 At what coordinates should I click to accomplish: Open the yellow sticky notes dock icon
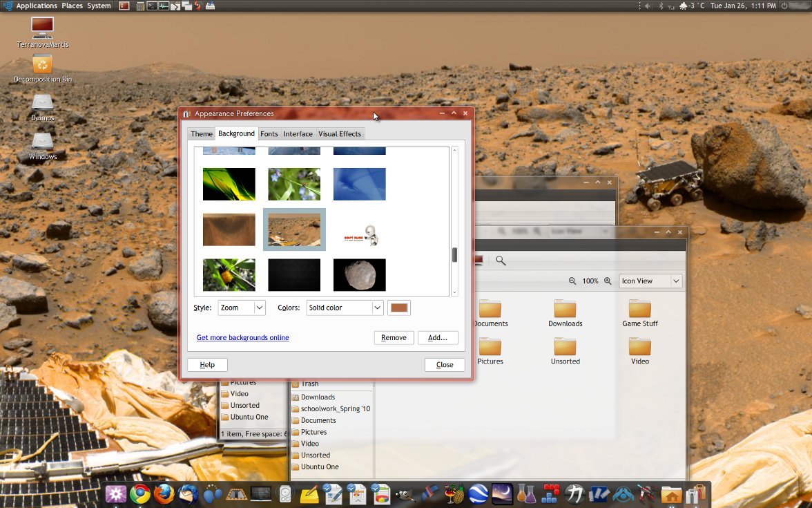309,494
